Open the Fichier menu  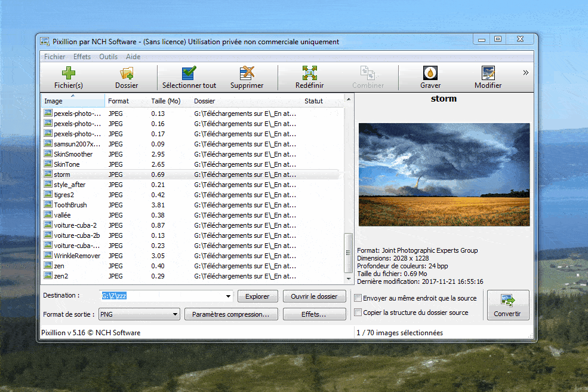pos(54,57)
